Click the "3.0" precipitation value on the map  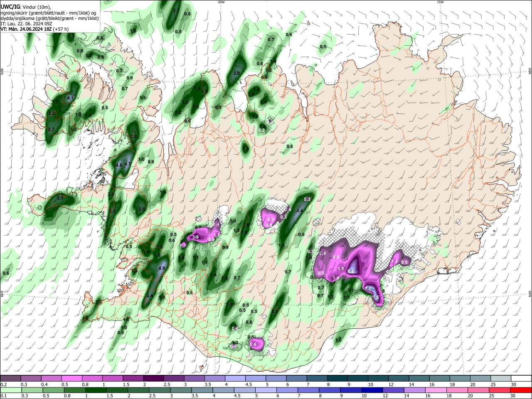click(x=237, y=73)
